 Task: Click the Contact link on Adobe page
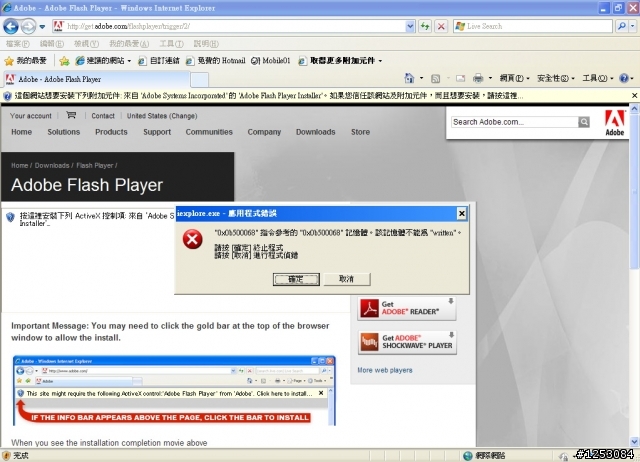coord(103,116)
